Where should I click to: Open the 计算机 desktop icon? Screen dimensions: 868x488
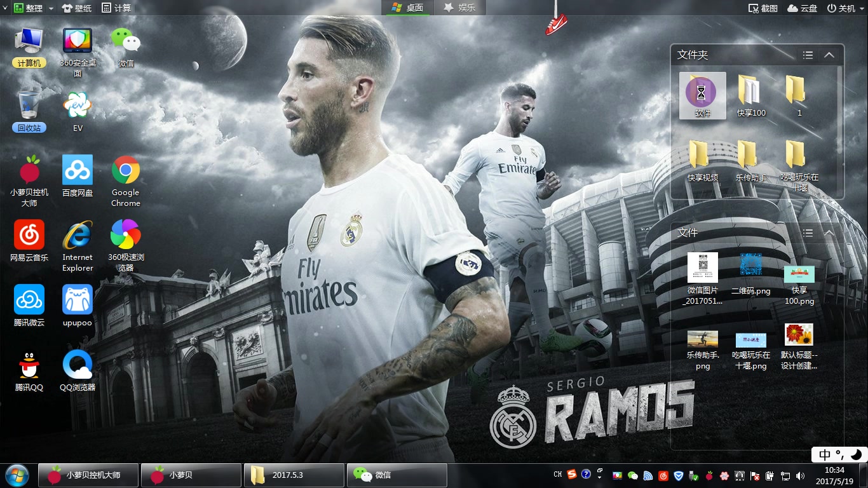(x=29, y=48)
